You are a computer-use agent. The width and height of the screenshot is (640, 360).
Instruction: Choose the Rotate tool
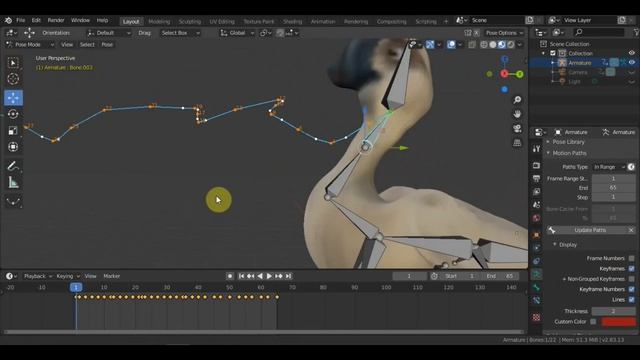(13, 114)
